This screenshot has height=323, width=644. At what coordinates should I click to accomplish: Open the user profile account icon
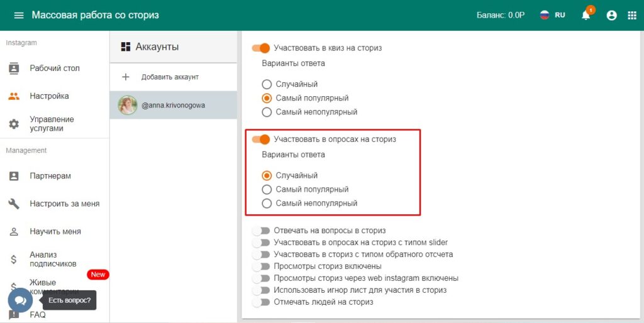coord(611,16)
